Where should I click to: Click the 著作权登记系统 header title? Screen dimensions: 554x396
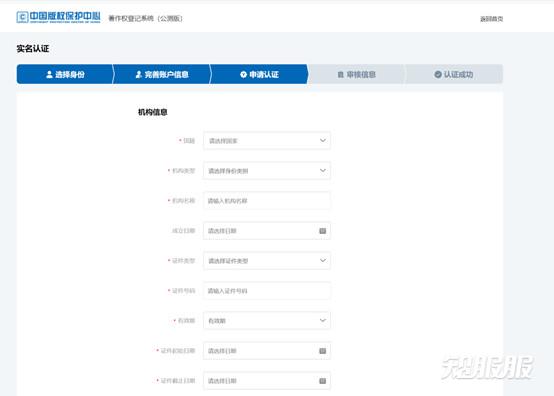click(x=145, y=18)
